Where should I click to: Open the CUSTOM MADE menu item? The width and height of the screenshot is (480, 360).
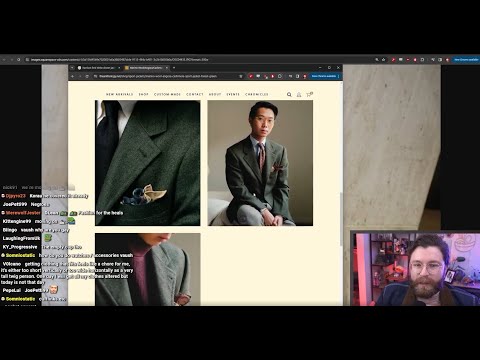click(x=167, y=95)
